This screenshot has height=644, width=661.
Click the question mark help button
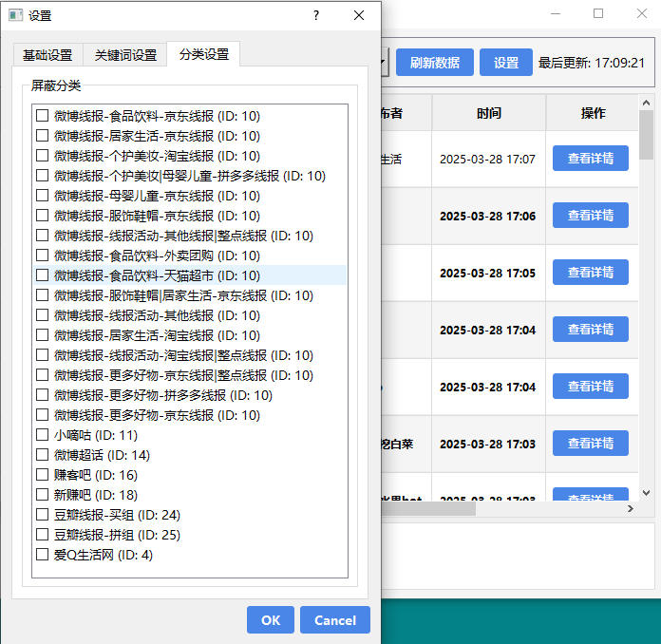point(316,15)
